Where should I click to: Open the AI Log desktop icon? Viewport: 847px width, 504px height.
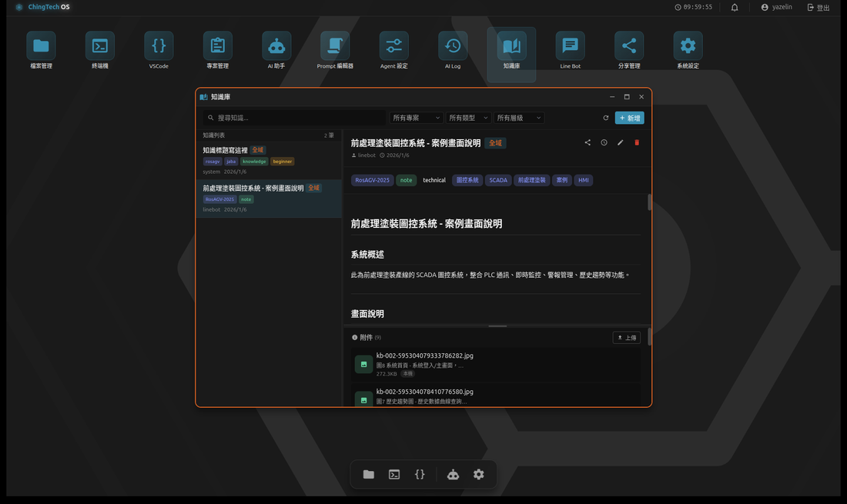453,50
